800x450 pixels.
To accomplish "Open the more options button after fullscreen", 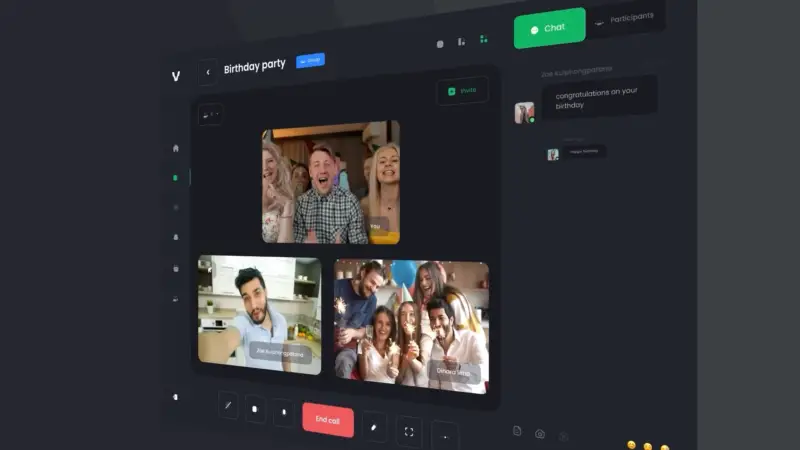I will click(445, 437).
